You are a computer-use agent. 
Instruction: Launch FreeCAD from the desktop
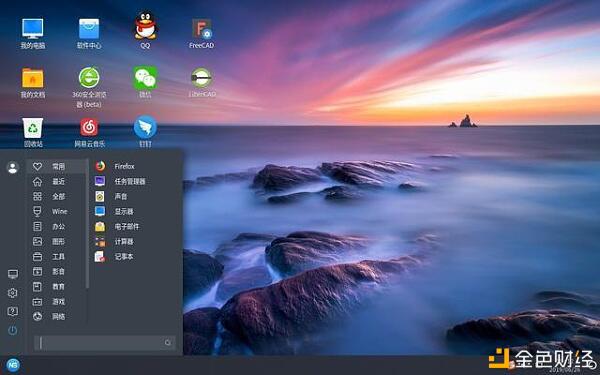point(201,33)
